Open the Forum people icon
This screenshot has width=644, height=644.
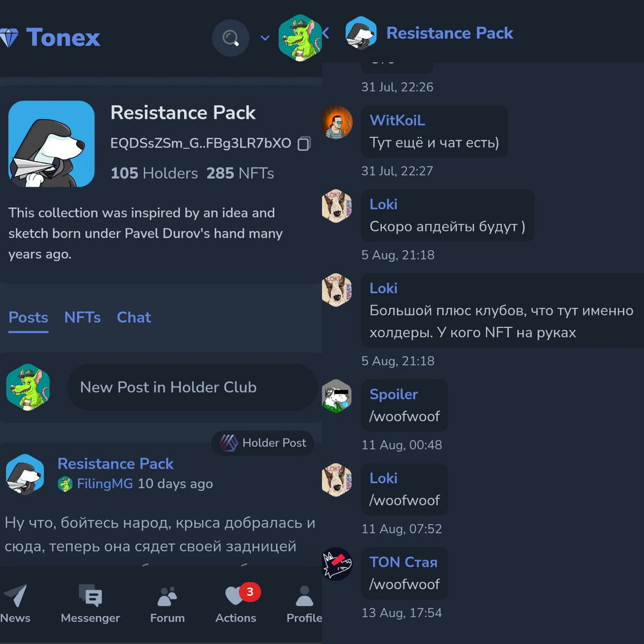(167, 596)
